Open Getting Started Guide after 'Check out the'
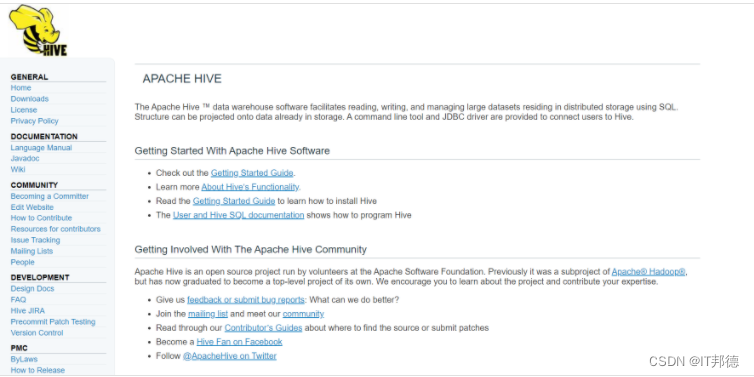Screen dimensions: 754x377 point(252,173)
